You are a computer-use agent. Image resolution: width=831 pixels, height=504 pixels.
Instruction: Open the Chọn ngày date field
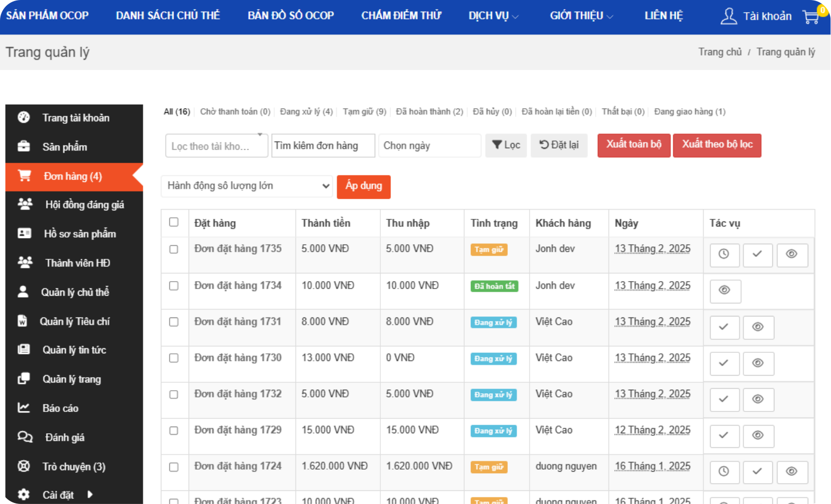tap(429, 146)
